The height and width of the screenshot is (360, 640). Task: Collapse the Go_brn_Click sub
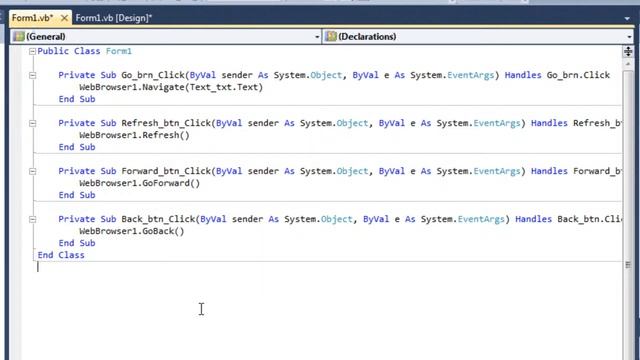32,75
